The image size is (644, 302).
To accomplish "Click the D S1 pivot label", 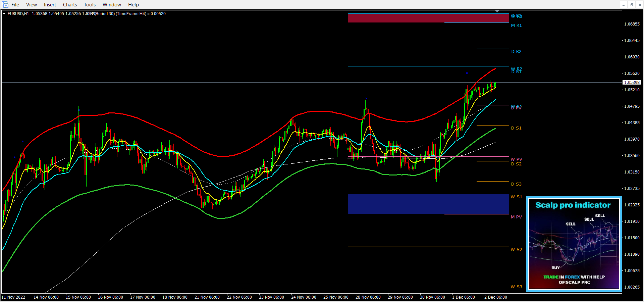I will click(x=516, y=128).
